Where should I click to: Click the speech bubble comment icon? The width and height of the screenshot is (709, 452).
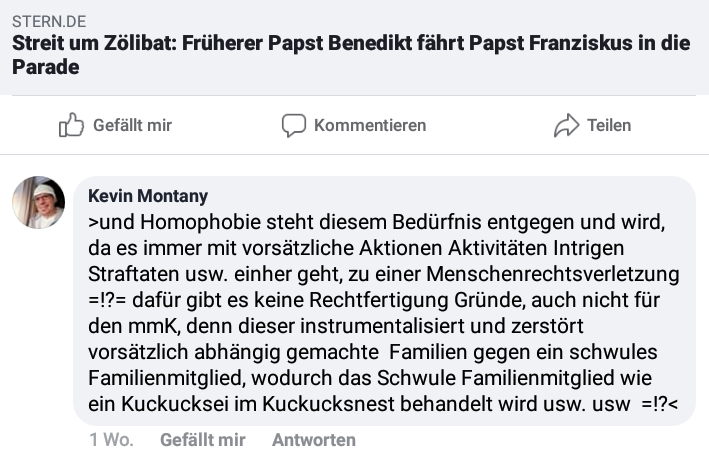(294, 125)
